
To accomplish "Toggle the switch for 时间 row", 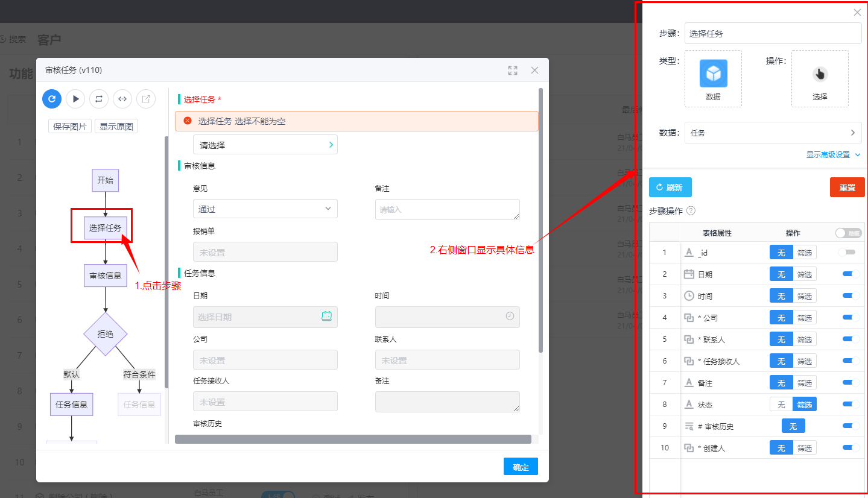I will pyautogui.click(x=851, y=296).
